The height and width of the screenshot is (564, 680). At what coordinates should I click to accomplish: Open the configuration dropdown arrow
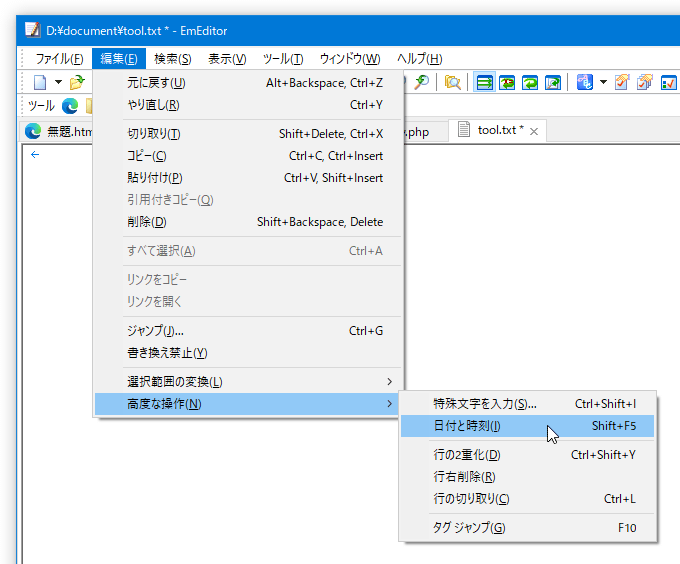point(603,82)
